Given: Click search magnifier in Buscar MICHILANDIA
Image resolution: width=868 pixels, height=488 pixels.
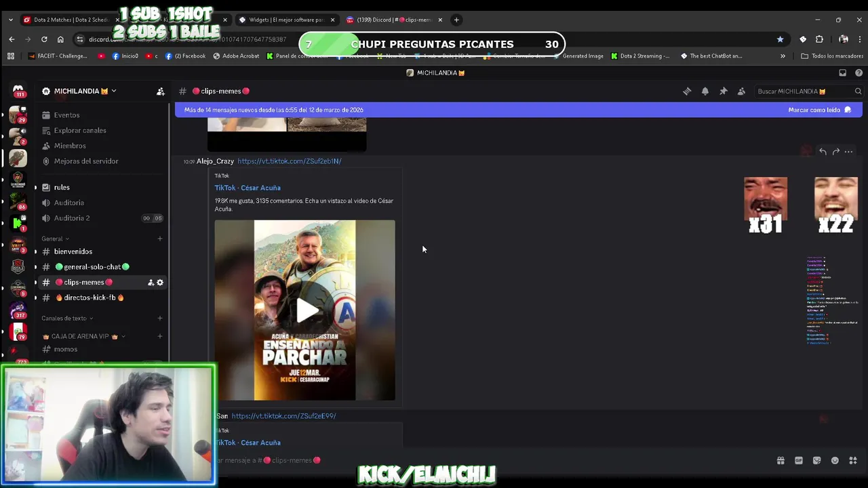Looking at the screenshot, I should click(858, 91).
